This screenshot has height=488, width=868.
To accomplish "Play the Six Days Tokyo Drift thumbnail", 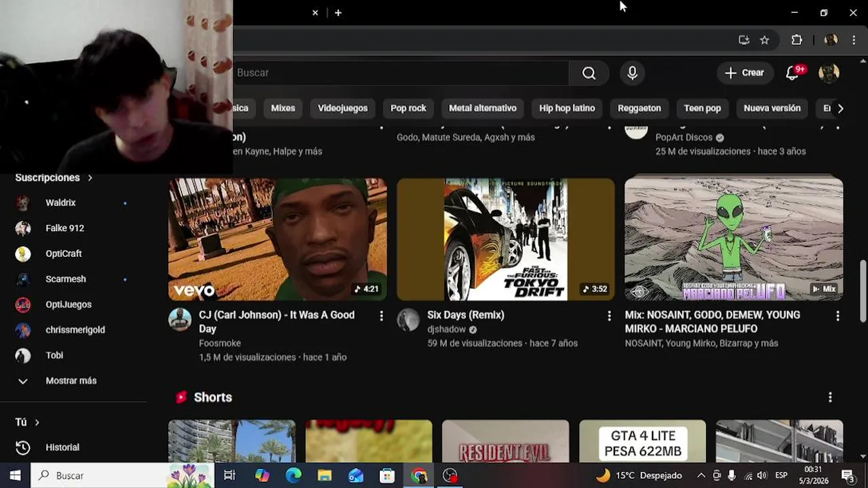I will point(506,239).
